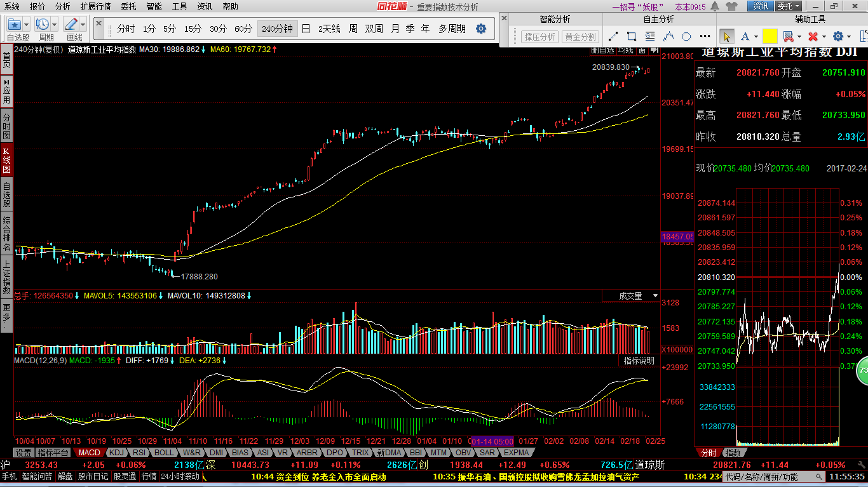Click the 设置 button below chart

click(24, 453)
